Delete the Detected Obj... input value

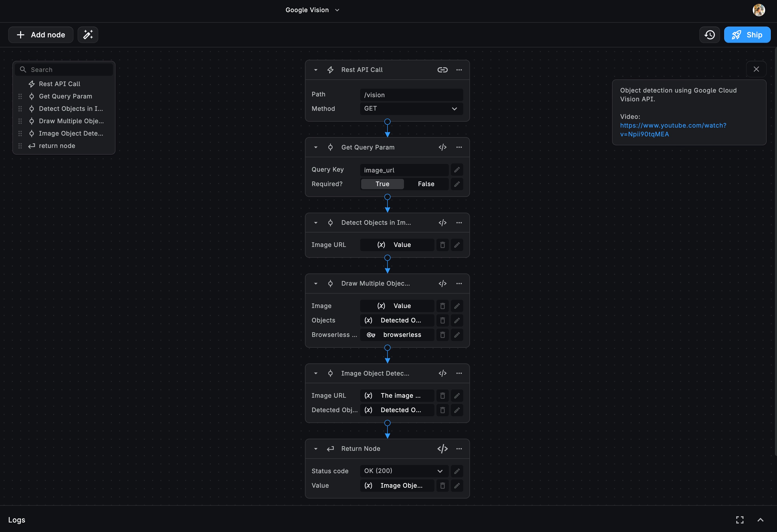click(x=442, y=410)
